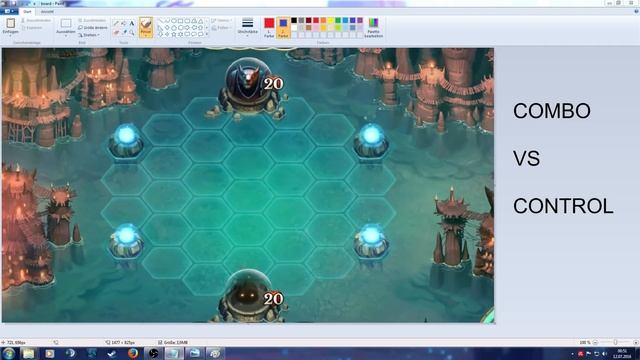
Task: Expand the Einfügen dropdown arrow
Action: (x=11, y=36)
